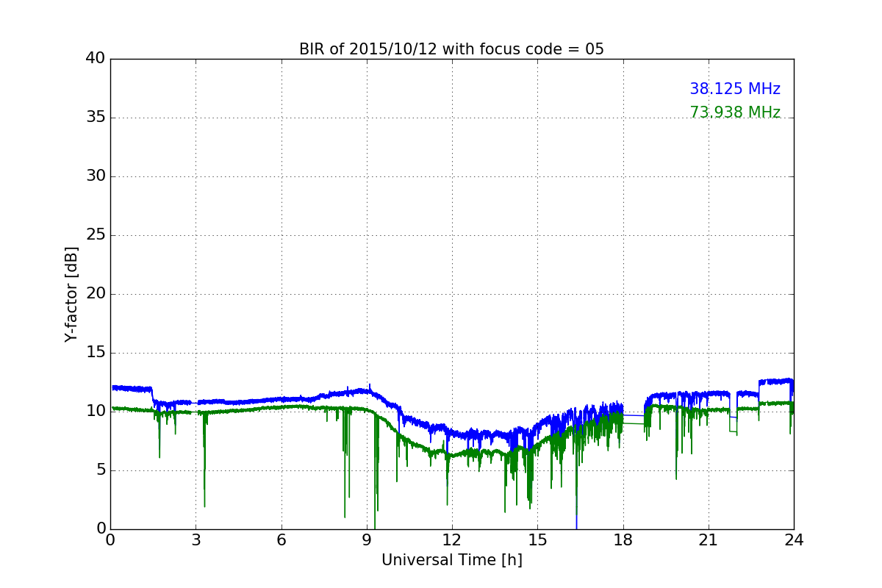882x588 pixels.
Task: Click y-axis tick label '15'
Action: coord(96,353)
